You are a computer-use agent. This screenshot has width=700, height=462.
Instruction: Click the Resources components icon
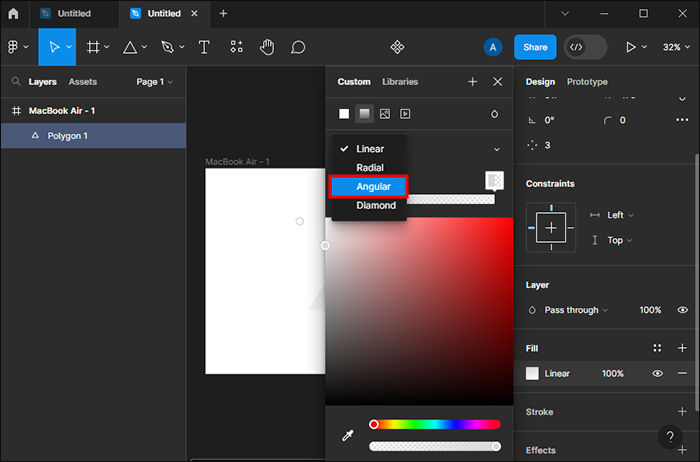click(x=397, y=47)
